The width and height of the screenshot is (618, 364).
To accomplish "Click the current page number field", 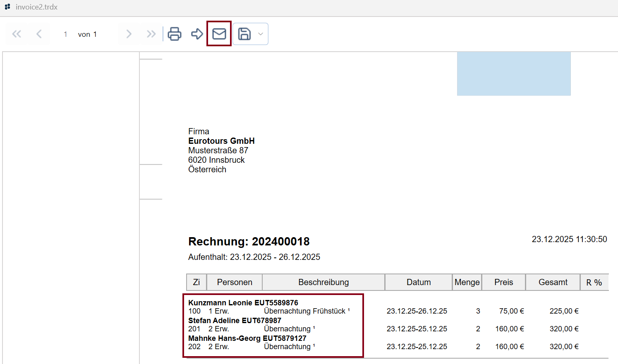I will (x=65, y=34).
